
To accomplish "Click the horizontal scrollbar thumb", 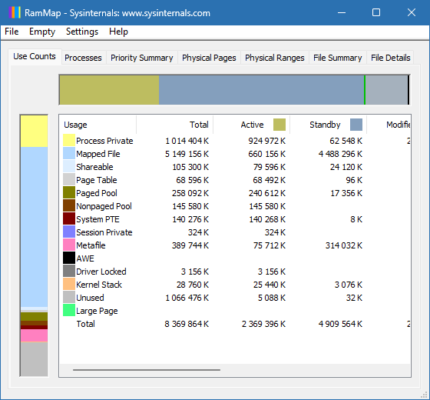I will [147, 370].
